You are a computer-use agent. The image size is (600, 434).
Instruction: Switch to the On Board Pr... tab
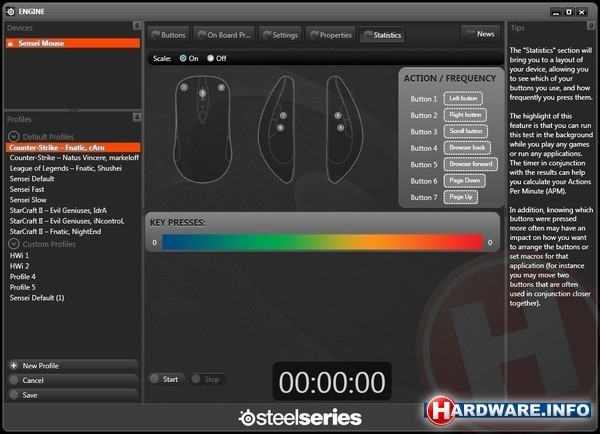pos(224,35)
